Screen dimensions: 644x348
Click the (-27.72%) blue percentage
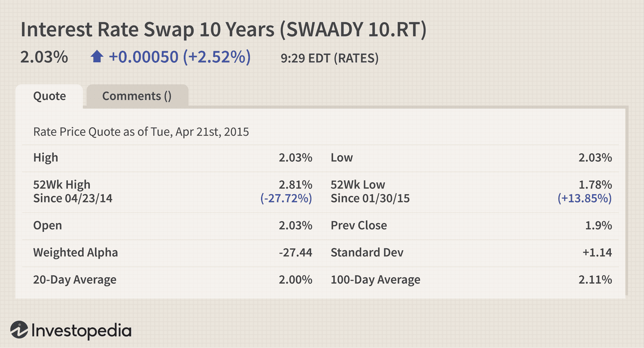coord(286,198)
